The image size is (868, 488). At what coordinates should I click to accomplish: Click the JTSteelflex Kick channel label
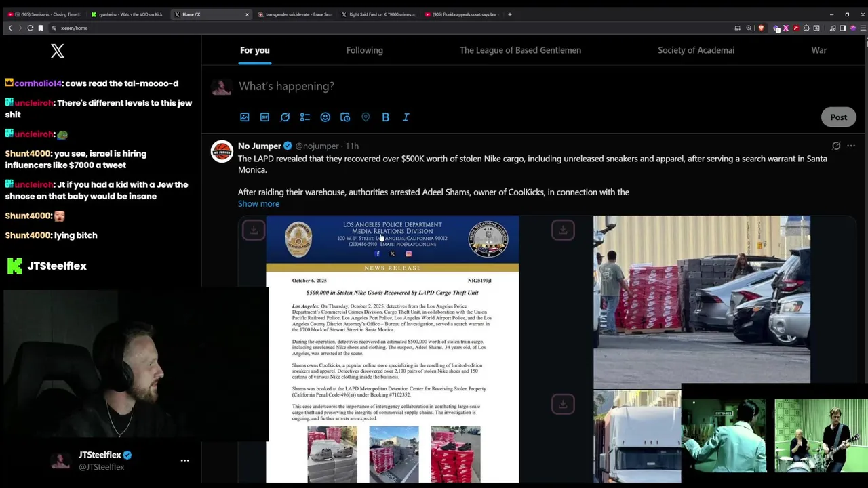click(x=57, y=266)
